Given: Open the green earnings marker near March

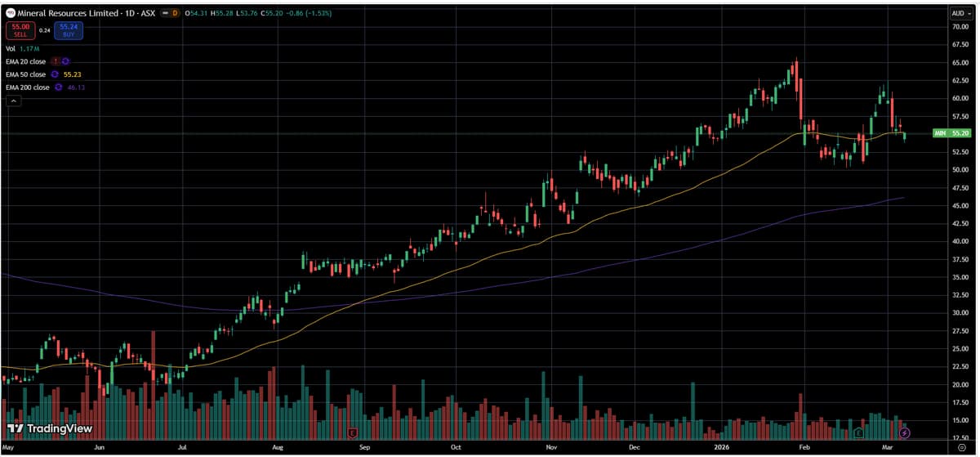Looking at the screenshot, I should [x=858, y=432].
